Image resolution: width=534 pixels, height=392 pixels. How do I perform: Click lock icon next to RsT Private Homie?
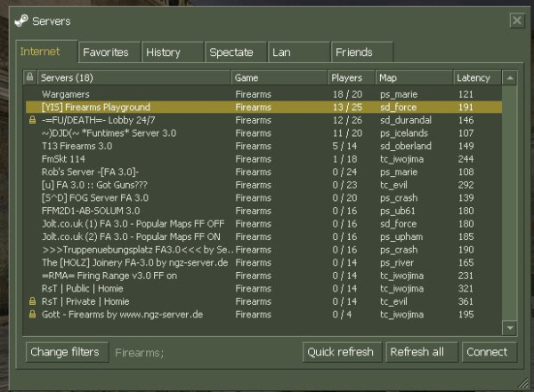(33, 301)
